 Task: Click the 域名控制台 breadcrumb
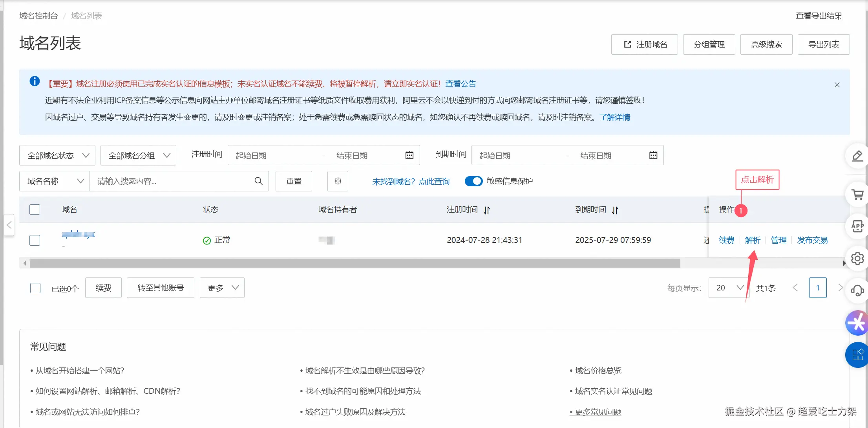pyautogui.click(x=38, y=16)
